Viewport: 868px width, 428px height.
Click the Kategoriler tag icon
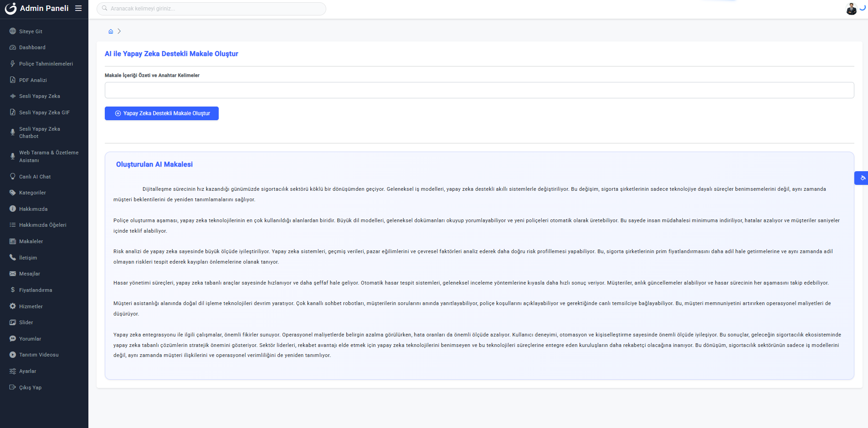pyautogui.click(x=13, y=193)
